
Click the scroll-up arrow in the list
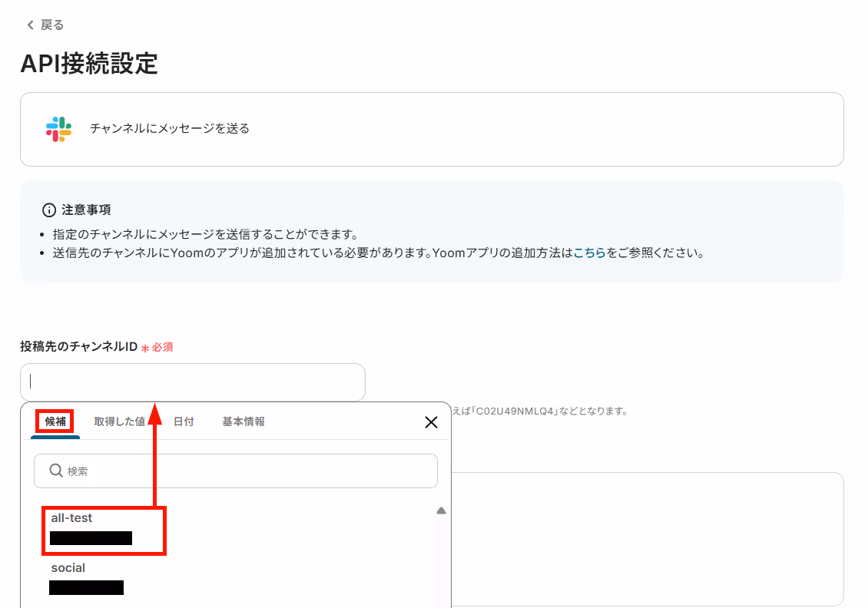[441, 511]
